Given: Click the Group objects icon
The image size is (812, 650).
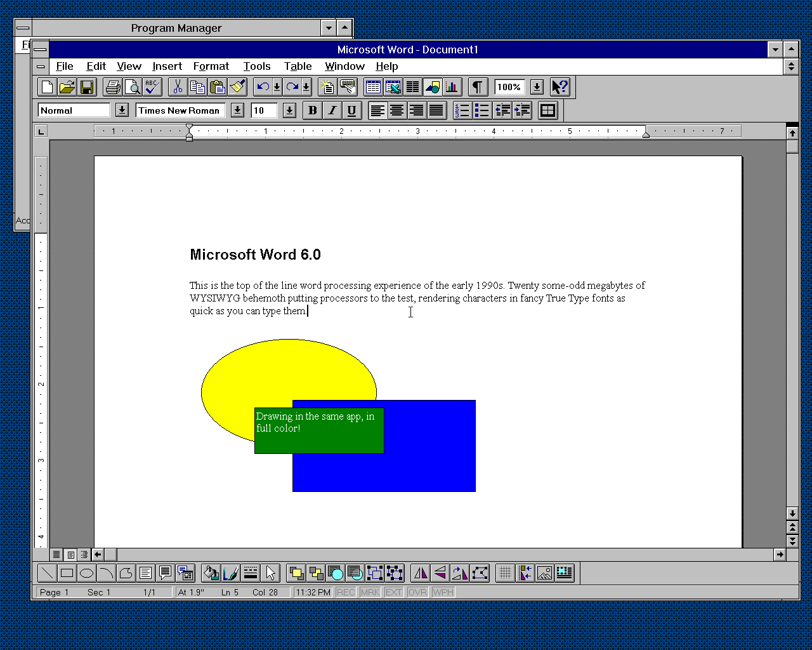Looking at the screenshot, I should [374, 573].
